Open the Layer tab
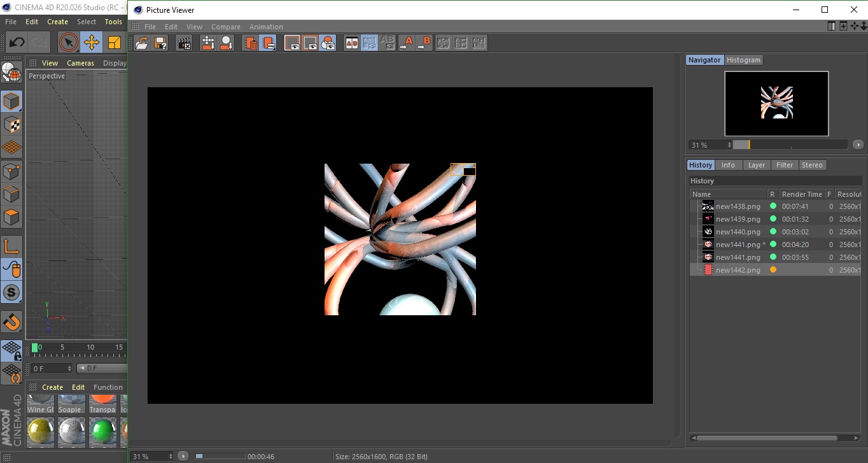The width and height of the screenshot is (868, 463). [x=756, y=165]
